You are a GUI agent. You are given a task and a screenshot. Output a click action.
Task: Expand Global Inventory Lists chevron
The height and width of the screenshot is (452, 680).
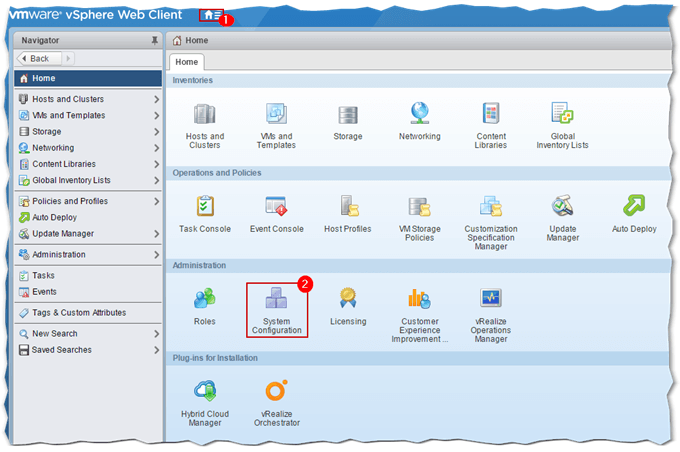coord(157,180)
